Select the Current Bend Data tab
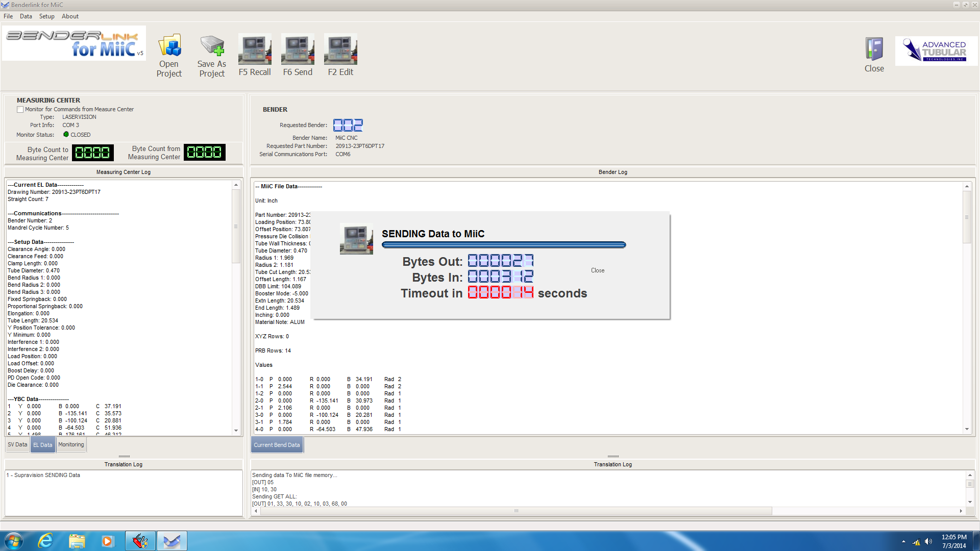 point(277,445)
